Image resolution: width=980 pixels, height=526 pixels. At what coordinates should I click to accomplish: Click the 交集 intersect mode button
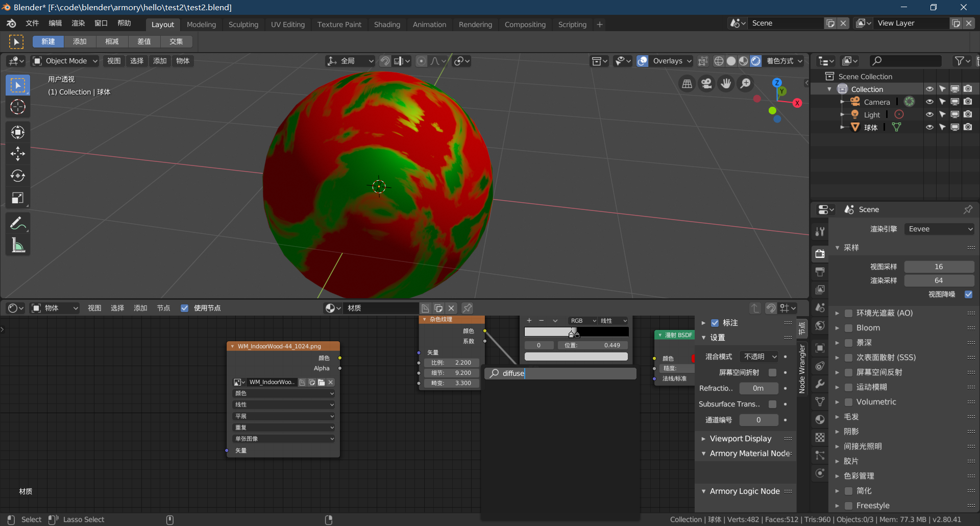click(176, 41)
